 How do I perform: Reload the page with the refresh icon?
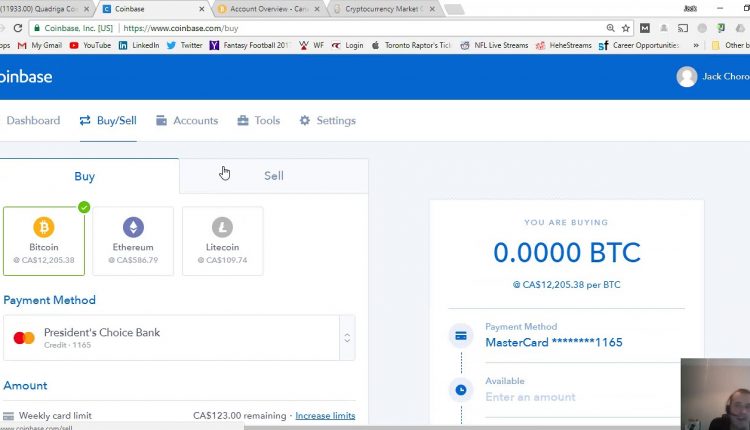click(18, 28)
